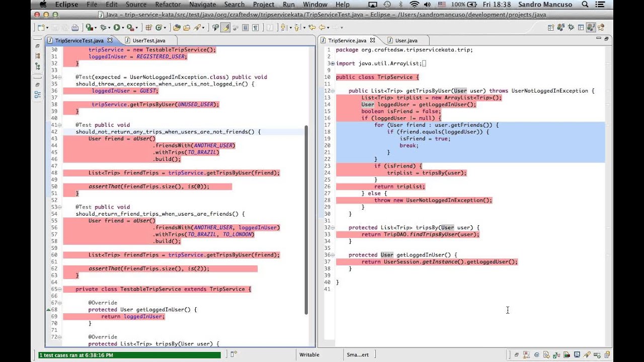Click the Open Type icon
644x362 pixels.
177,28
